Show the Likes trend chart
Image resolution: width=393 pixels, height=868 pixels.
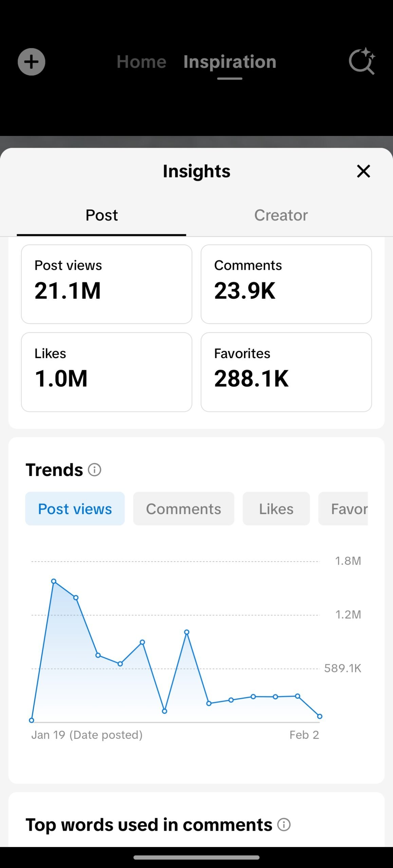[x=276, y=509]
